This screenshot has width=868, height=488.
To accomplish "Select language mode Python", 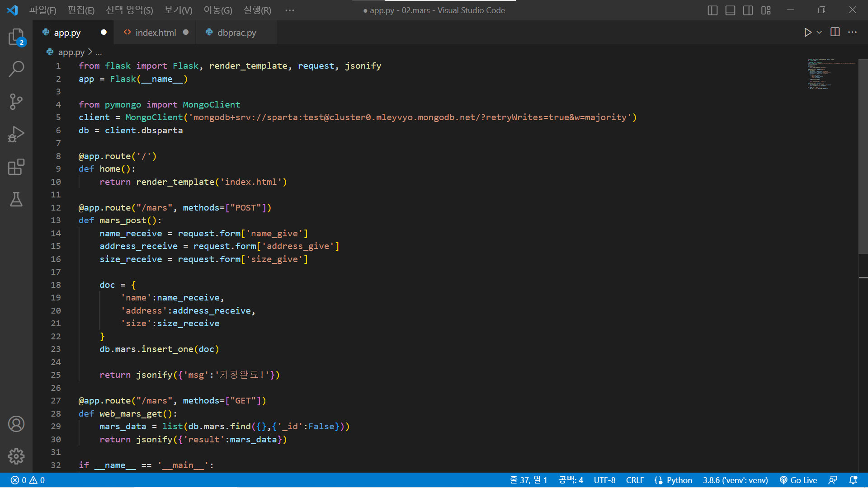I will [x=679, y=480].
